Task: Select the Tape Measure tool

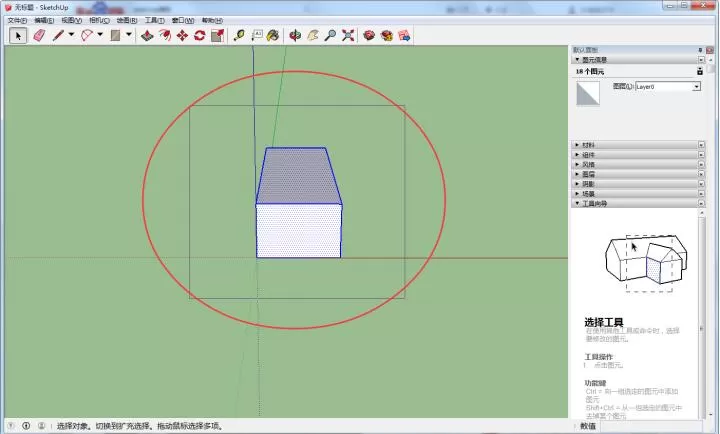Action: point(239,35)
